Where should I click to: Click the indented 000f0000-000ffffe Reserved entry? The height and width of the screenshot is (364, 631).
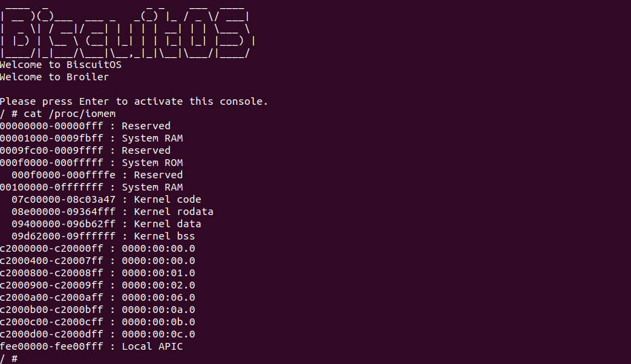coord(97,175)
